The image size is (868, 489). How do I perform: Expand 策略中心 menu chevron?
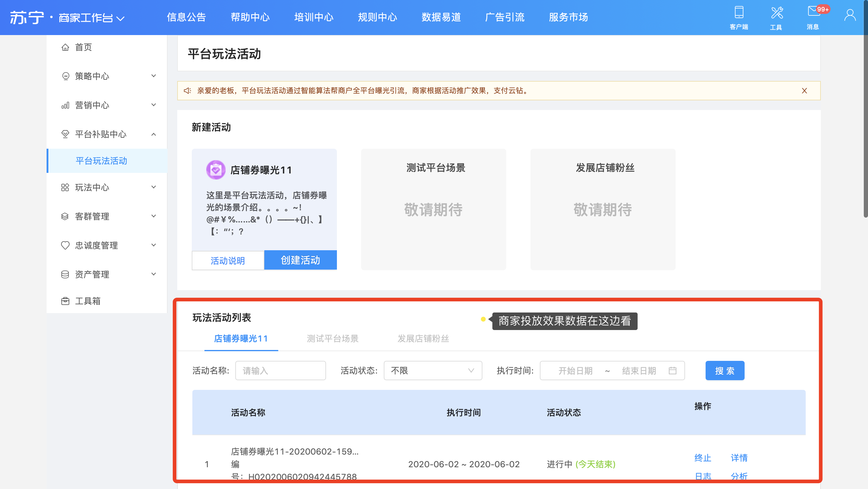click(154, 76)
